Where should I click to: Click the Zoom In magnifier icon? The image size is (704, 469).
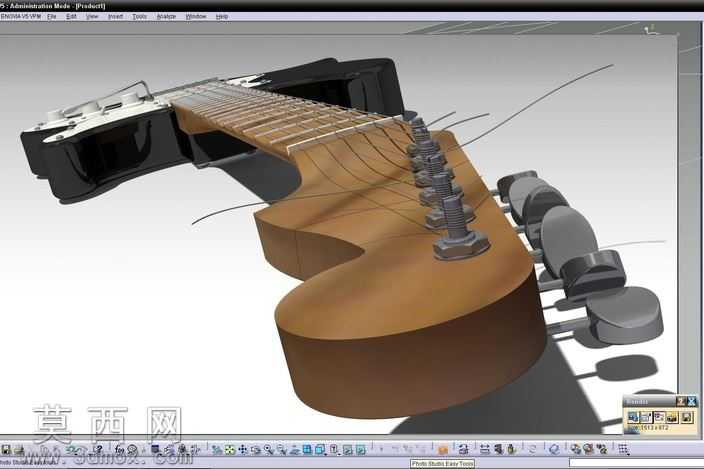(x=268, y=449)
